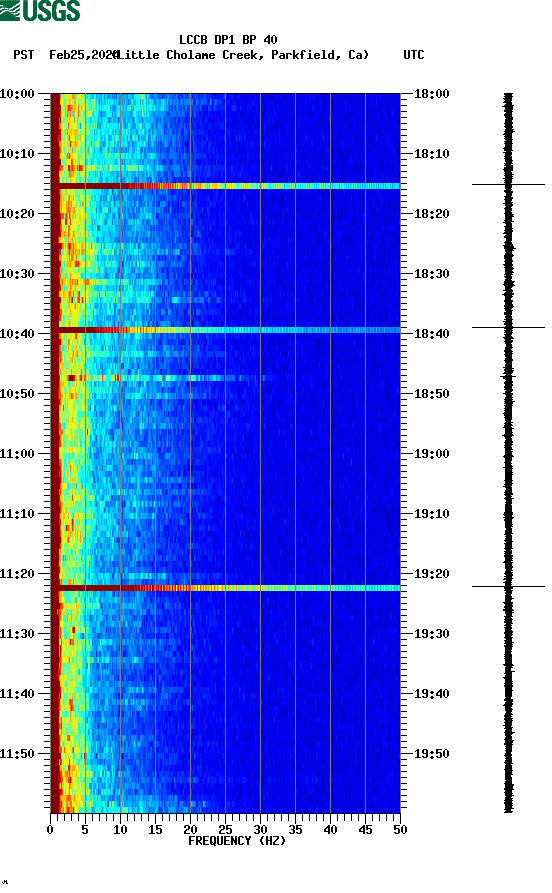Click the '10:10' PST time label
Image resolution: width=552 pixels, height=893 pixels.
[17, 154]
